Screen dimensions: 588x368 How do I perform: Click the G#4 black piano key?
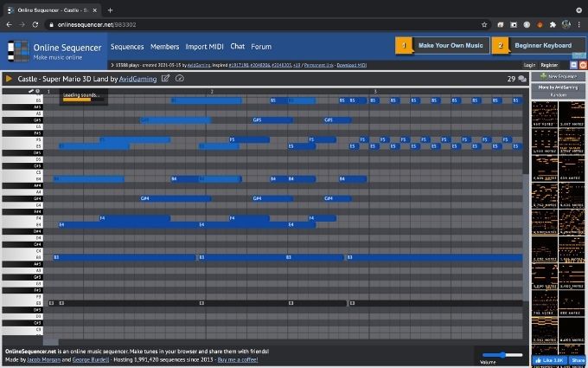(x=22, y=198)
